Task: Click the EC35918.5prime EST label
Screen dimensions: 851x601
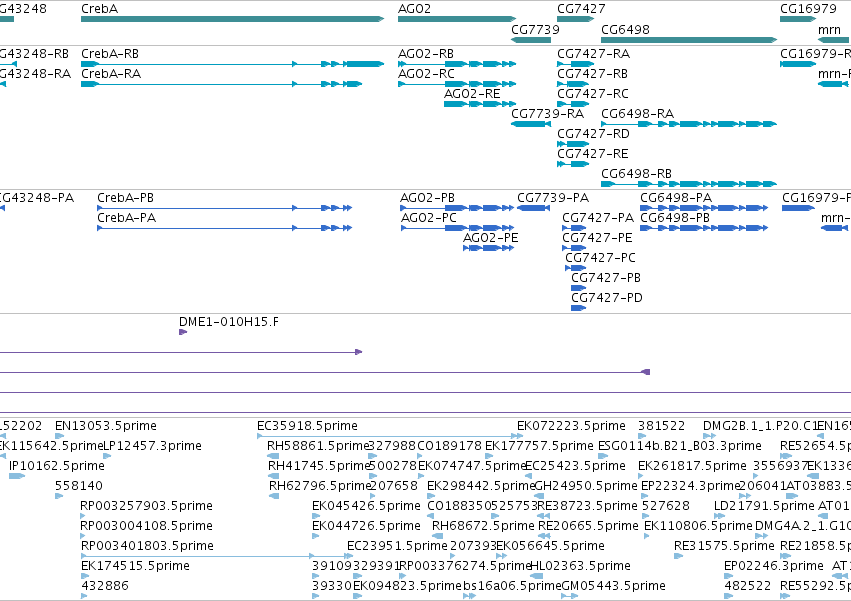Action: [x=307, y=426]
